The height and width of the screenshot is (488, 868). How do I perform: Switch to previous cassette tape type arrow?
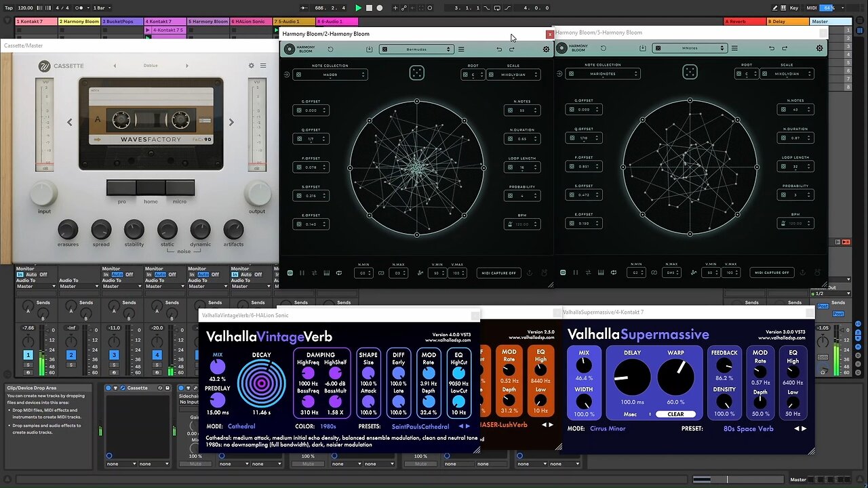pyautogui.click(x=69, y=123)
